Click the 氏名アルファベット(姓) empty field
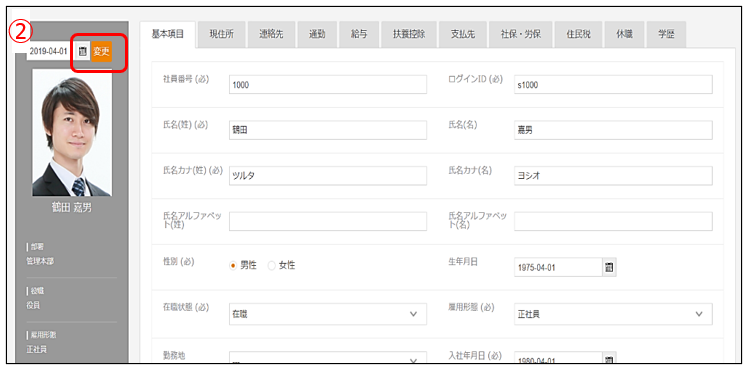The height and width of the screenshot is (368, 746). click(x=328, y=221)
